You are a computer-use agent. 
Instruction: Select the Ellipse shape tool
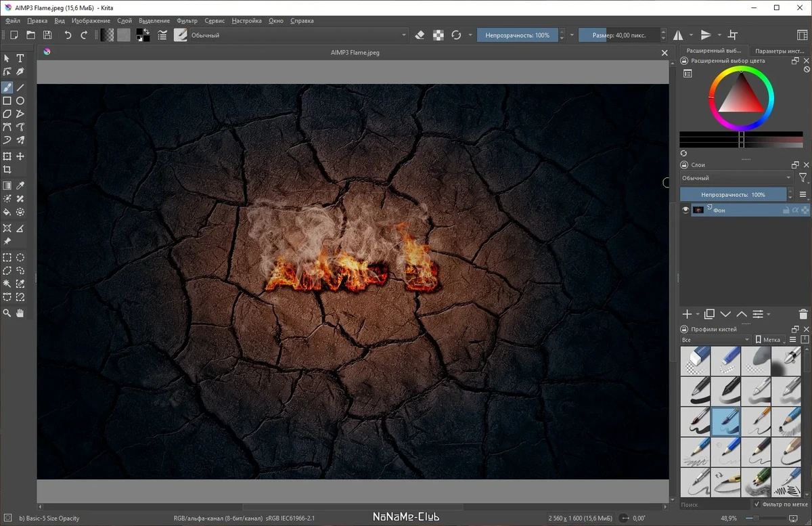click(x=20, y=101)
